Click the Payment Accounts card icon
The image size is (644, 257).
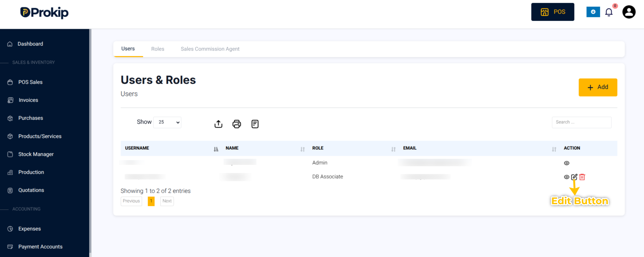10,247
